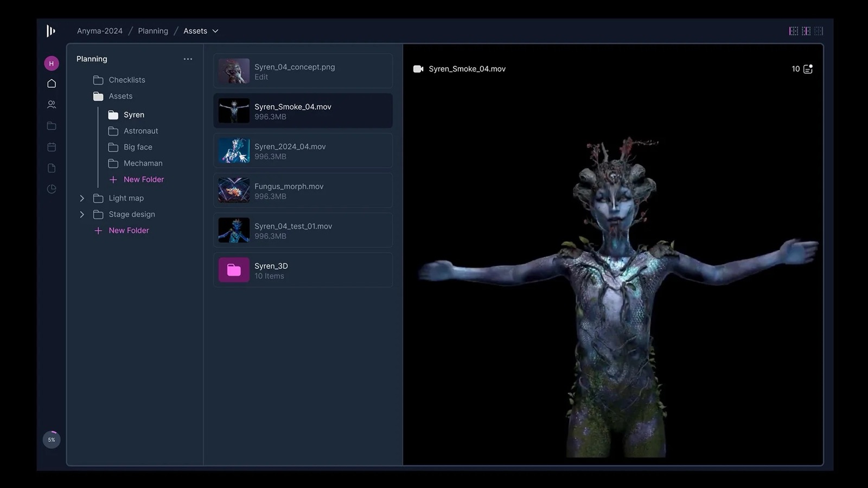Viewport: 868px width, 488px height.
Task: Open the folders icon in left sidebar
Action: pyautogui.click(x=52, y=126)
